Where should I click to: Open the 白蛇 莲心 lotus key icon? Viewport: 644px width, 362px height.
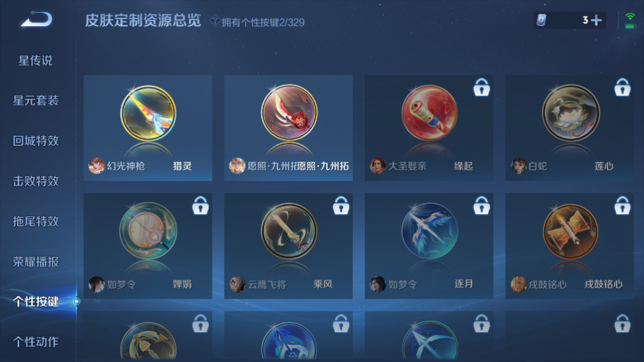(x=570, y=113)
